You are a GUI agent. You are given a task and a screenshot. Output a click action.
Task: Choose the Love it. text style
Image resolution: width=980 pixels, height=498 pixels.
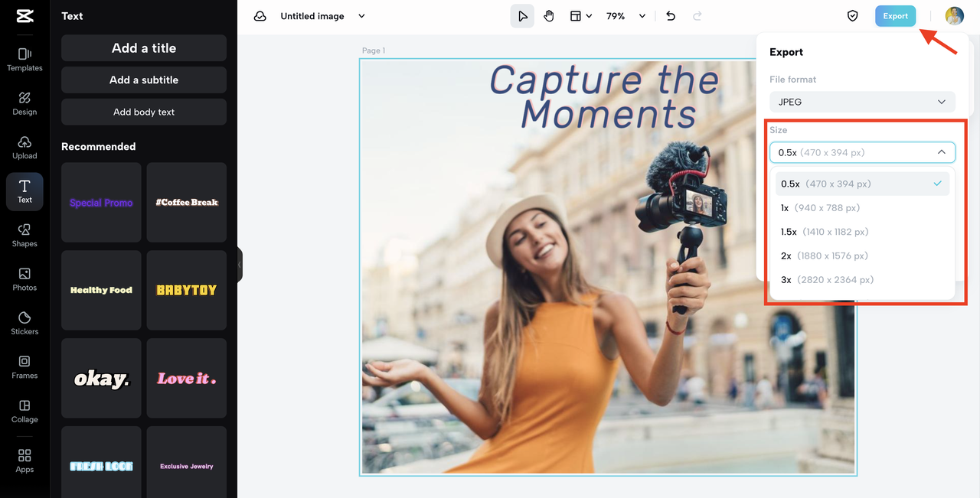(x=187, y=378)
